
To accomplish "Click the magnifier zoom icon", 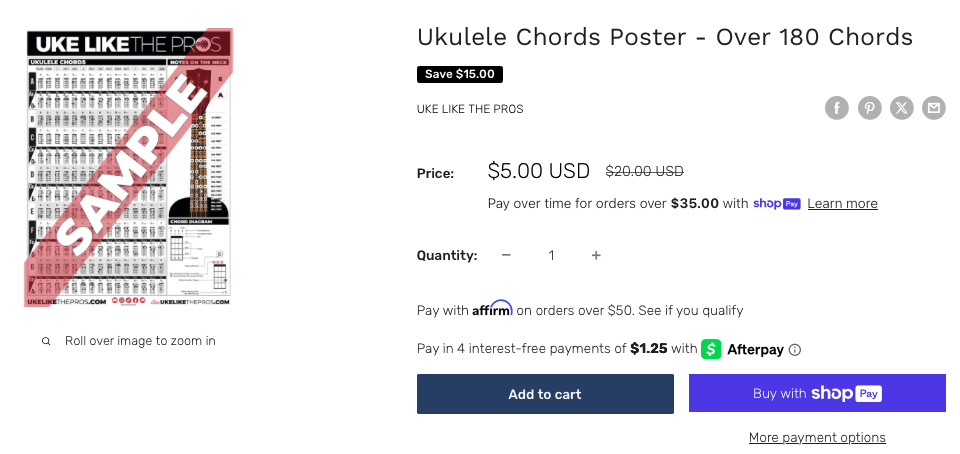I will 46,342.
